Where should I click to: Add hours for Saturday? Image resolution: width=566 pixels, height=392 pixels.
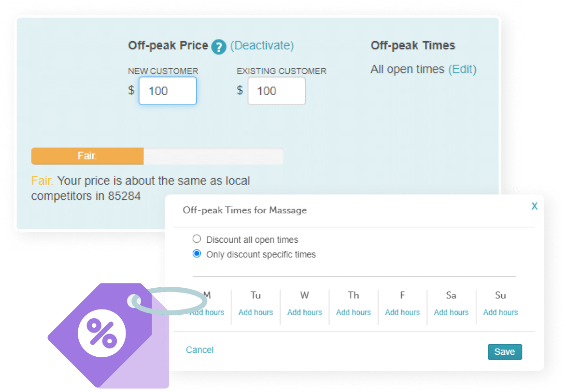(x=451, y=313)
